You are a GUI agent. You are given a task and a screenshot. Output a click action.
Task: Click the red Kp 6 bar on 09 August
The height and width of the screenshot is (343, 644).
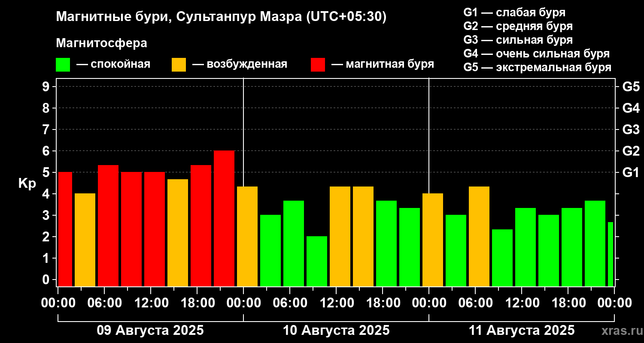click(x=224, y=219)
